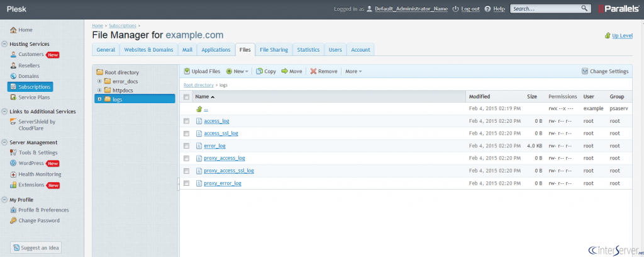Expand the error_docs tree folder
This screenshot has height=257, width=644.
(99, 81)
